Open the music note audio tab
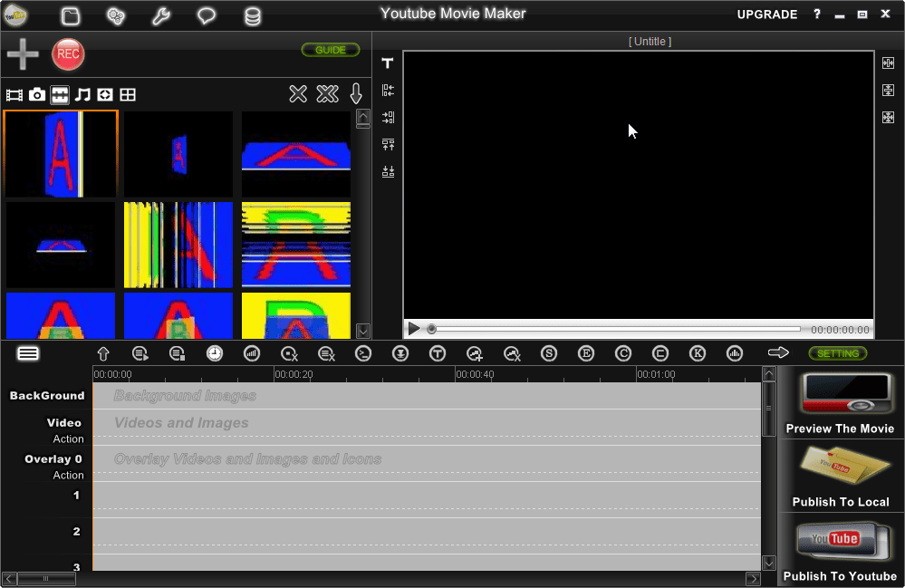905x588 pixels. click(82, 94)
